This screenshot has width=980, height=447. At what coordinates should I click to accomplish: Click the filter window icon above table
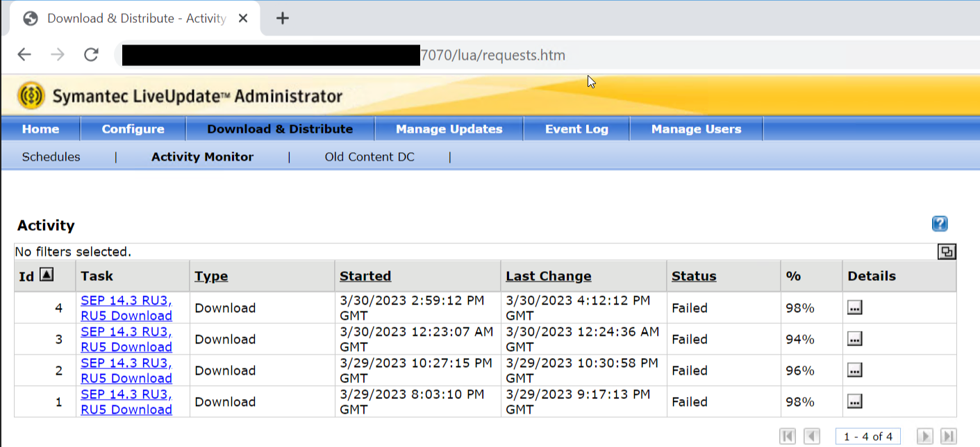click(946, 252)
